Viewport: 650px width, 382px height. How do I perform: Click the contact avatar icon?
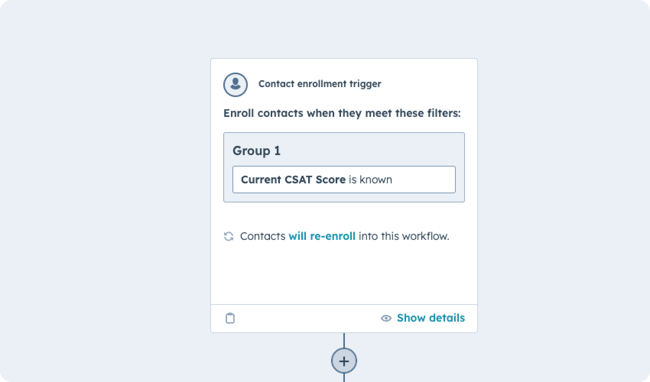coord(235,85)
